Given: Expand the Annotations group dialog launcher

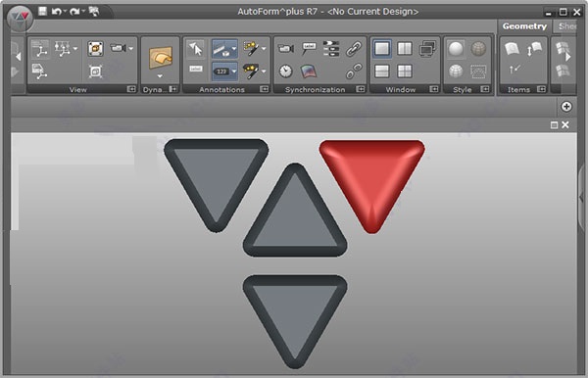Looking at the screenshot, I should (x=264, y=89).
